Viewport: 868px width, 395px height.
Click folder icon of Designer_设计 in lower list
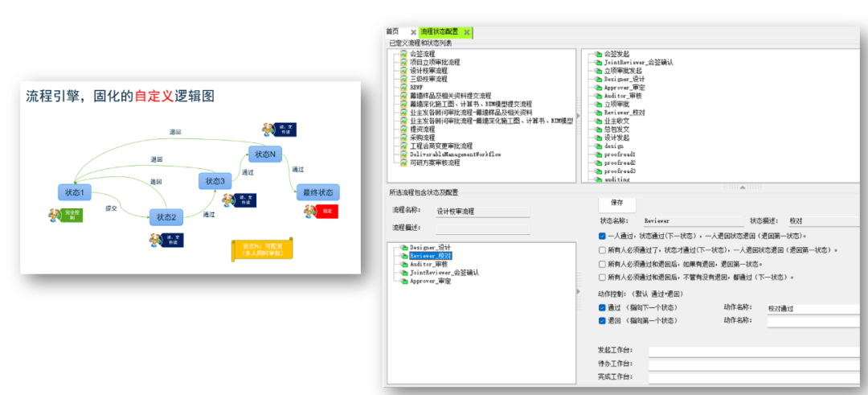pos(404,247)
